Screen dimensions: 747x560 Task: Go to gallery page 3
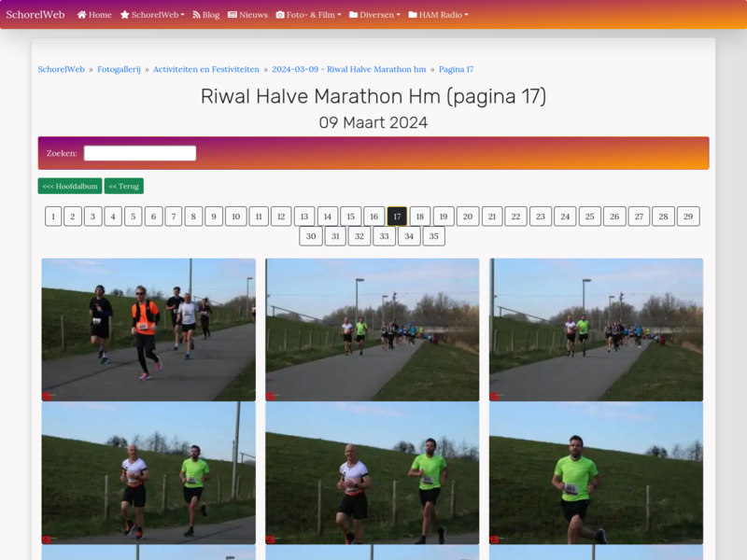coord(92,217)
